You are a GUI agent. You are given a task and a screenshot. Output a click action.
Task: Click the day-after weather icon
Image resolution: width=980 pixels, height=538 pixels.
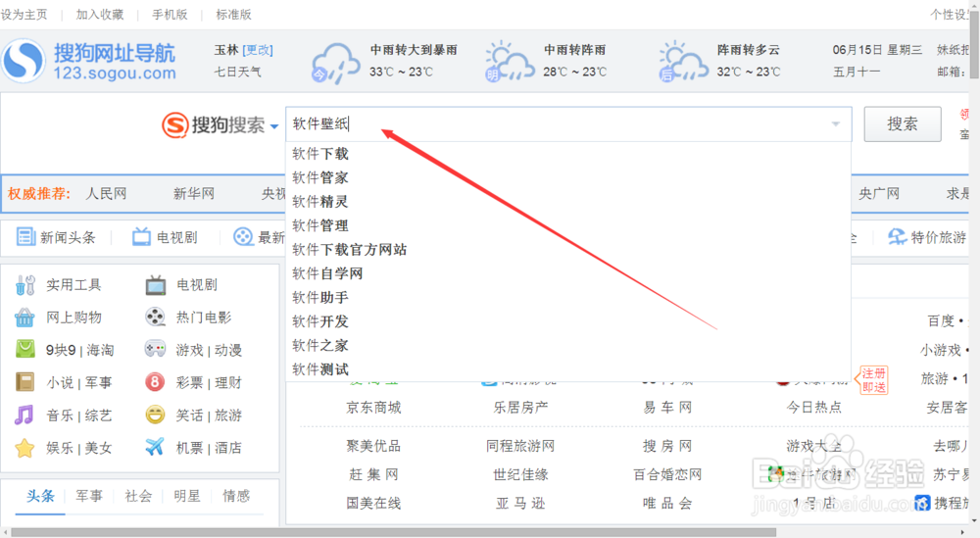click(684, 62)
